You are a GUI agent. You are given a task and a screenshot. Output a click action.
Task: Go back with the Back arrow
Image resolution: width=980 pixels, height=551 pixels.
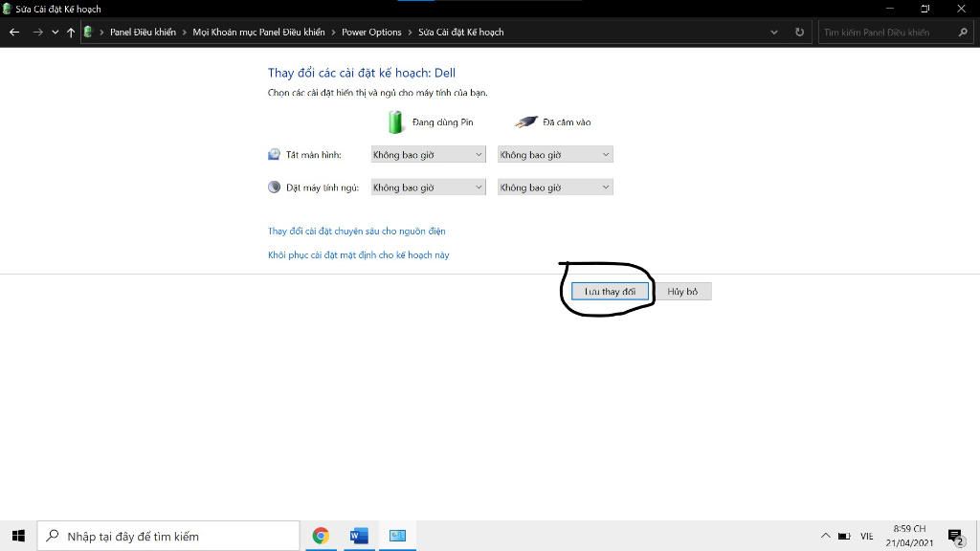coord(14,32)
